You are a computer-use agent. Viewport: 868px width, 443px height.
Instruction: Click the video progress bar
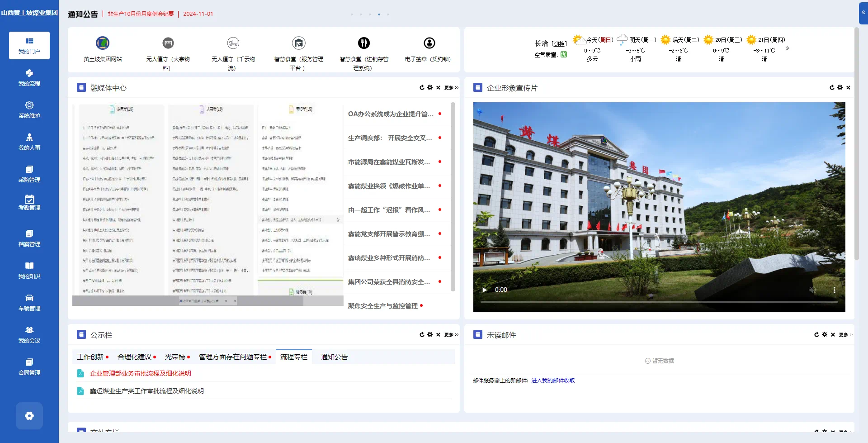(x=659, y=302)
